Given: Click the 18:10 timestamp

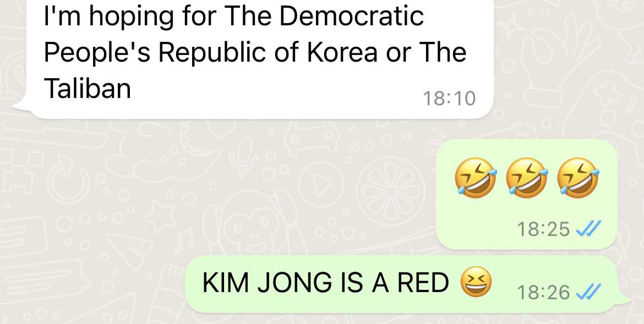Looking at the screenshot, I should [449, 98].
